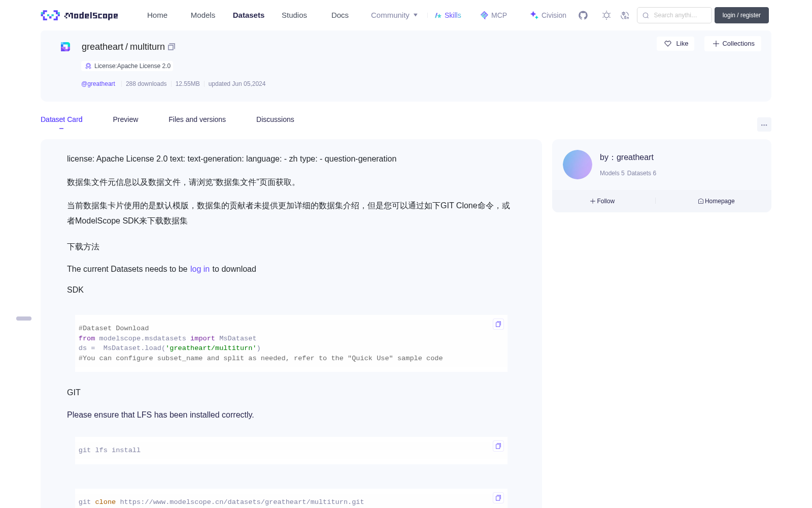Open the ModelScope logo home link
The height and width of the screenshot is (508, 812).
[79, 15]
